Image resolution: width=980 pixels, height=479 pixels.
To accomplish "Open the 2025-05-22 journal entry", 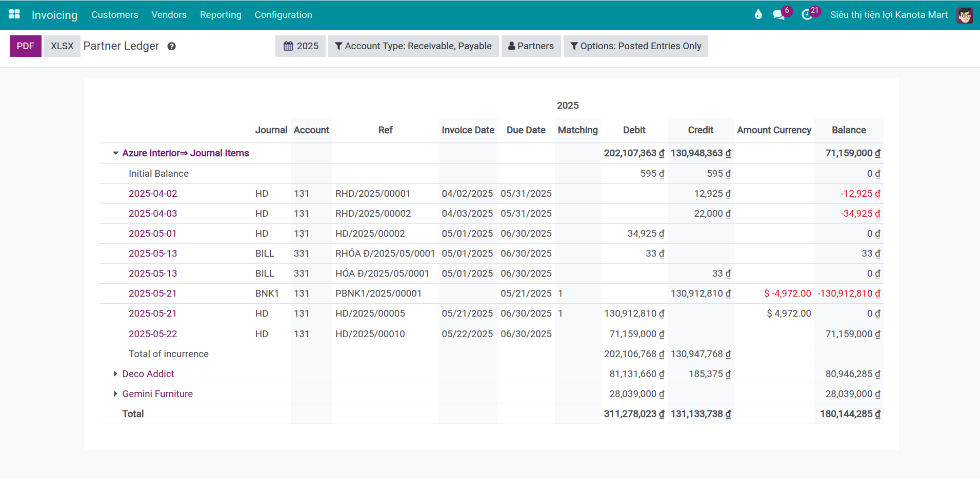I will pos(153,334).
